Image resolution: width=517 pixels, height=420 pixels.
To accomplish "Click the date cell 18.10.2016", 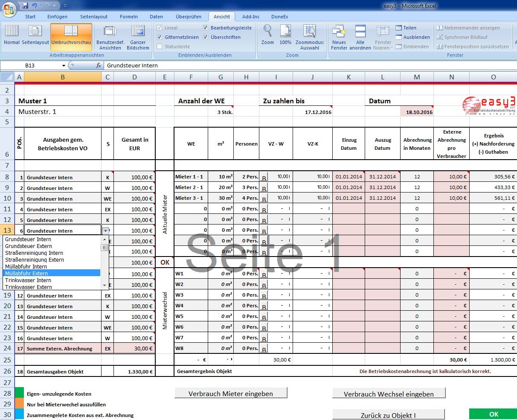I will (x=417, y=112).
